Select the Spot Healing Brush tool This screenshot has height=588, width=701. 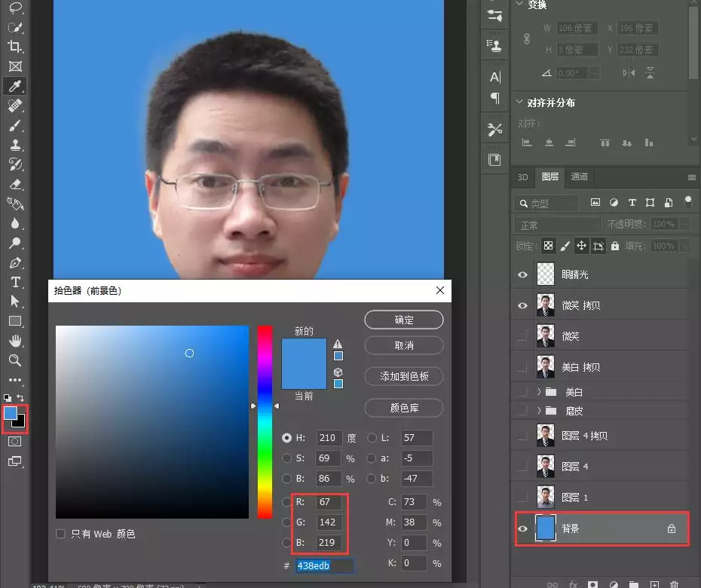(15, 106)
